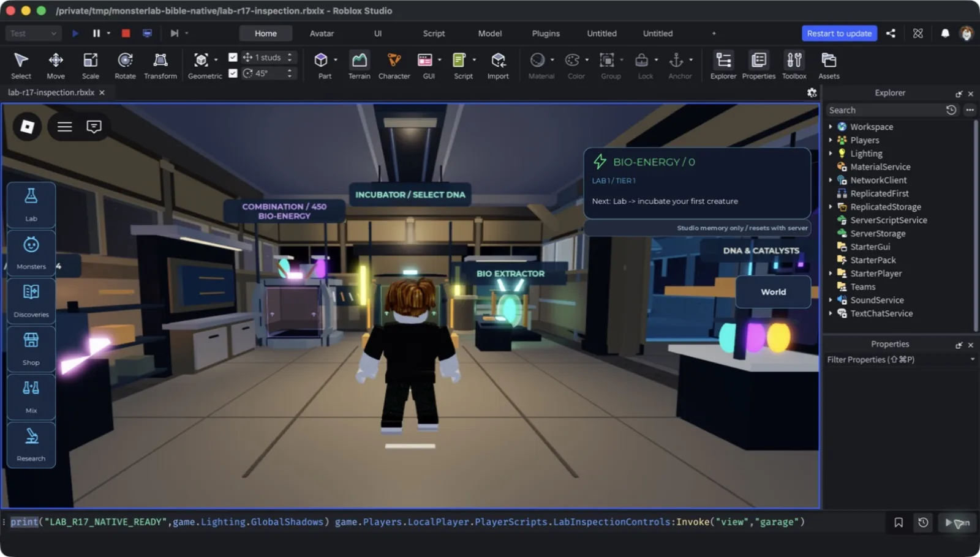Activate the Transform tool
980x557 pixels.
point(160,65)
